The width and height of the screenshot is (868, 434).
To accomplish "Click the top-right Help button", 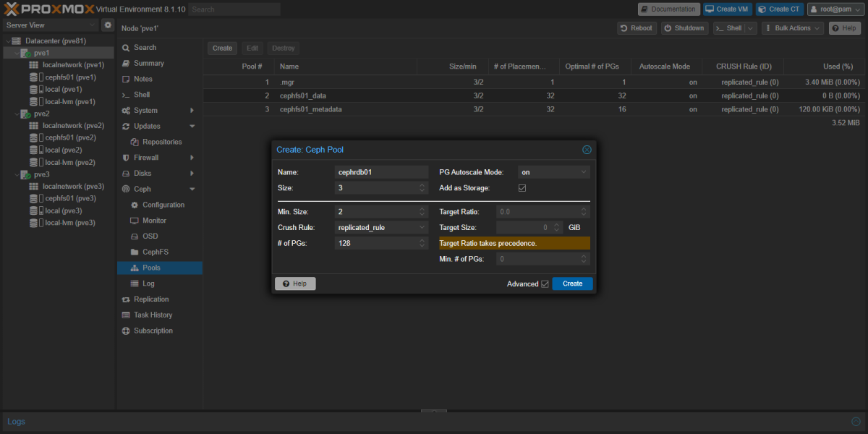I will click(x=844, y=28).
